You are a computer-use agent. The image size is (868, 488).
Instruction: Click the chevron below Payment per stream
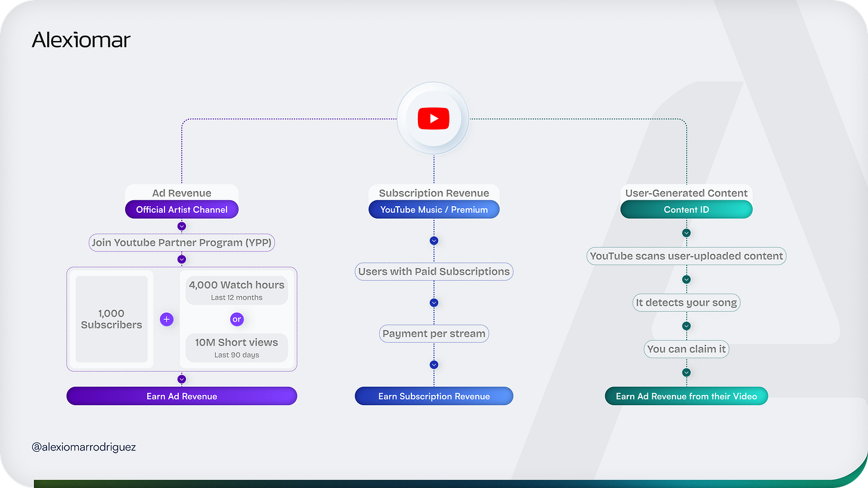tap(434, 365)
